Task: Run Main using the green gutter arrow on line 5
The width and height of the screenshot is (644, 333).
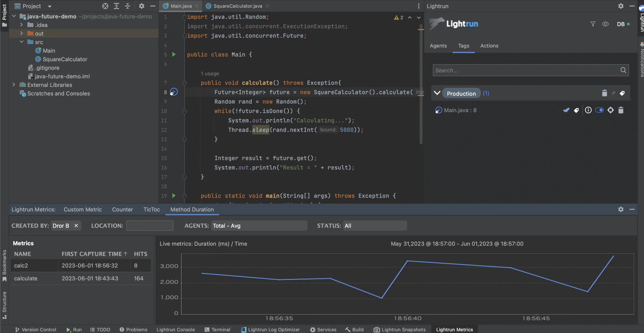Action: pyautogui.click(x=174, y=55)
